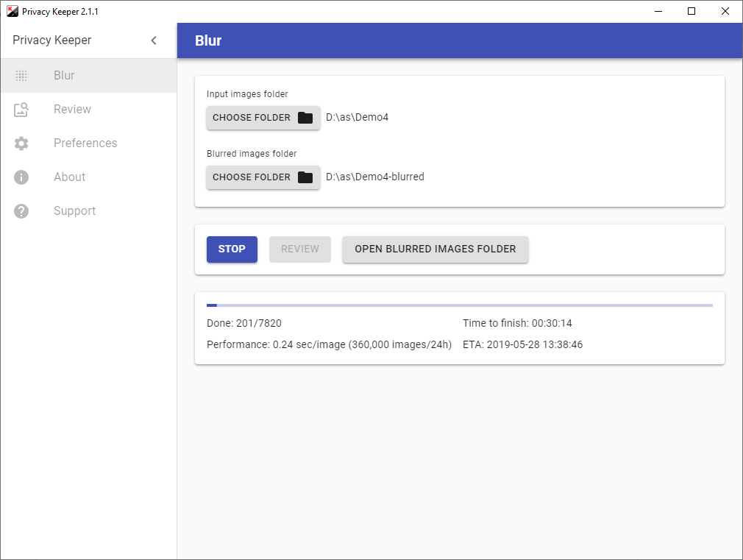Click the Privacy Keeper sidebar title
The height and width of the screenshot is (560, 743).
click(x=51, y=40)
